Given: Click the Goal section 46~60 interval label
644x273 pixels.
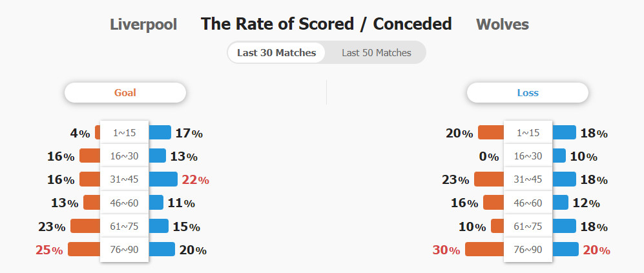Looking at the screenshot, I should coord(125,203).
